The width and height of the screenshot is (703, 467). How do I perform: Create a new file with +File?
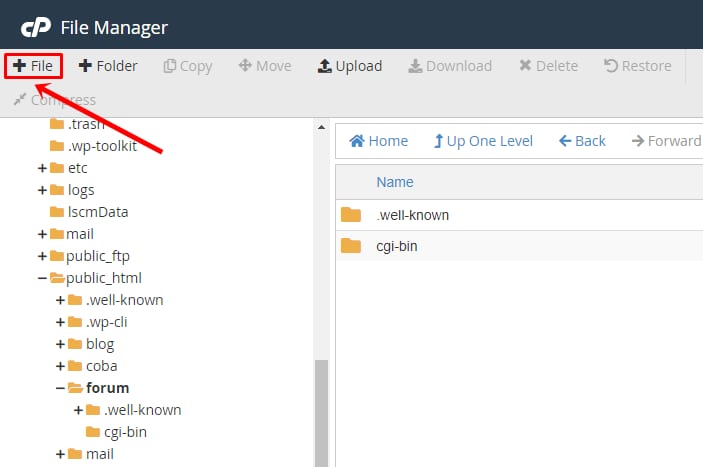[x=33, y=66]
